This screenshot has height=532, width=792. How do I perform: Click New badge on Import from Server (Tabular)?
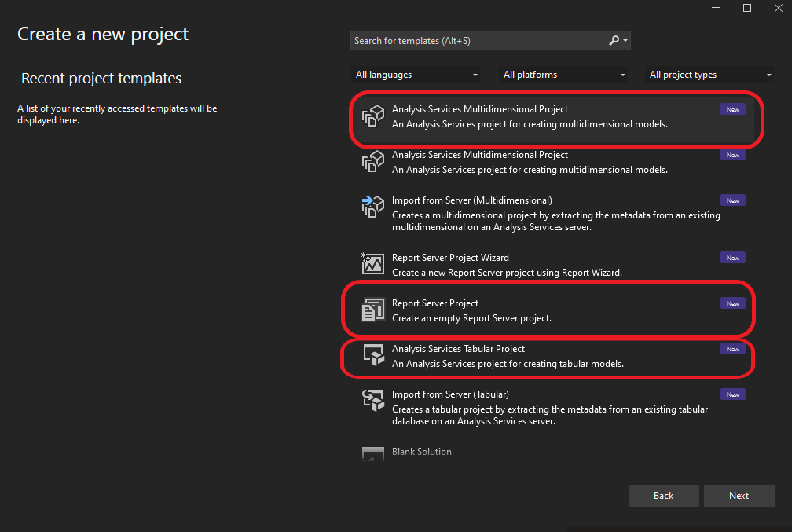[732, 394]
